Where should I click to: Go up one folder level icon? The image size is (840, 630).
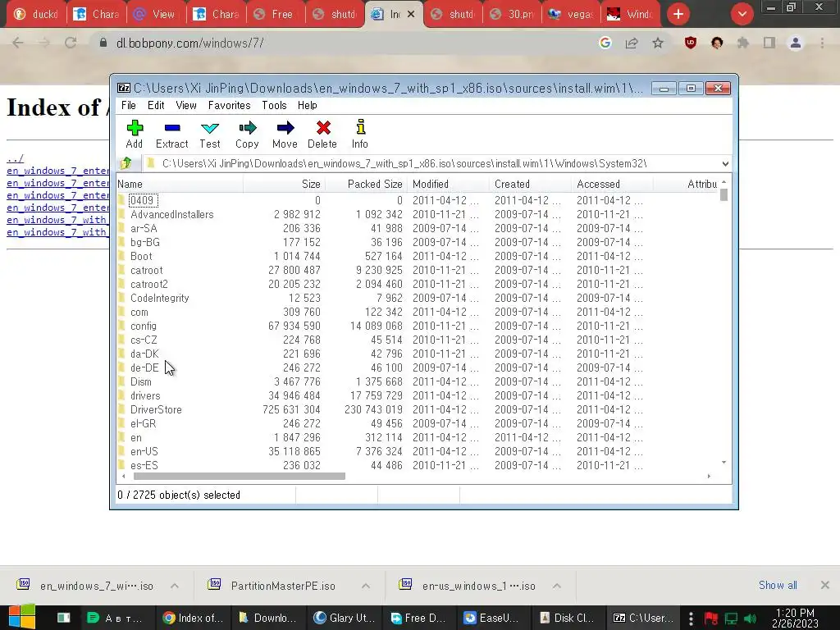coord(126,163)
